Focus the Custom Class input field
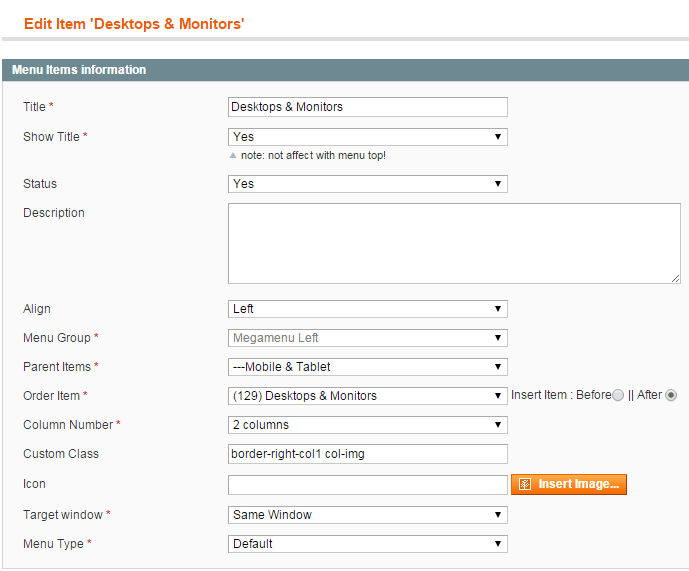Screen dimensions: 689x571 (368, 454)
